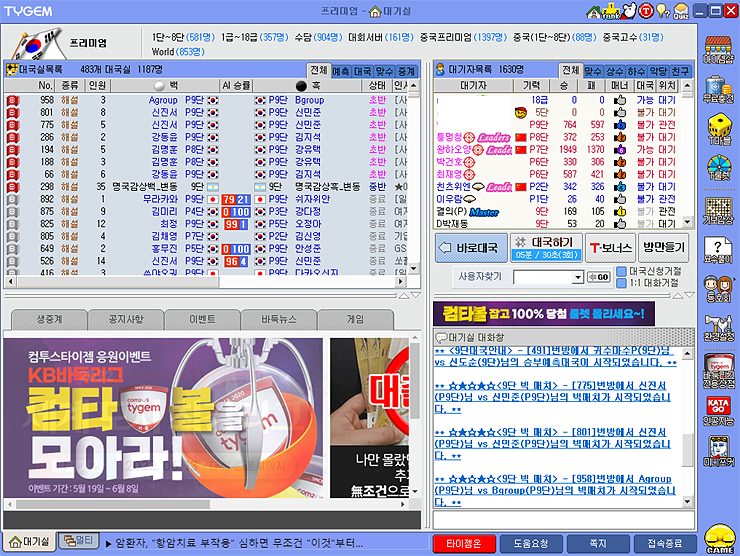Select the 상수 tab in waiting list
Image resolution: width=740 pixels, height=556 pixels.
615,71
